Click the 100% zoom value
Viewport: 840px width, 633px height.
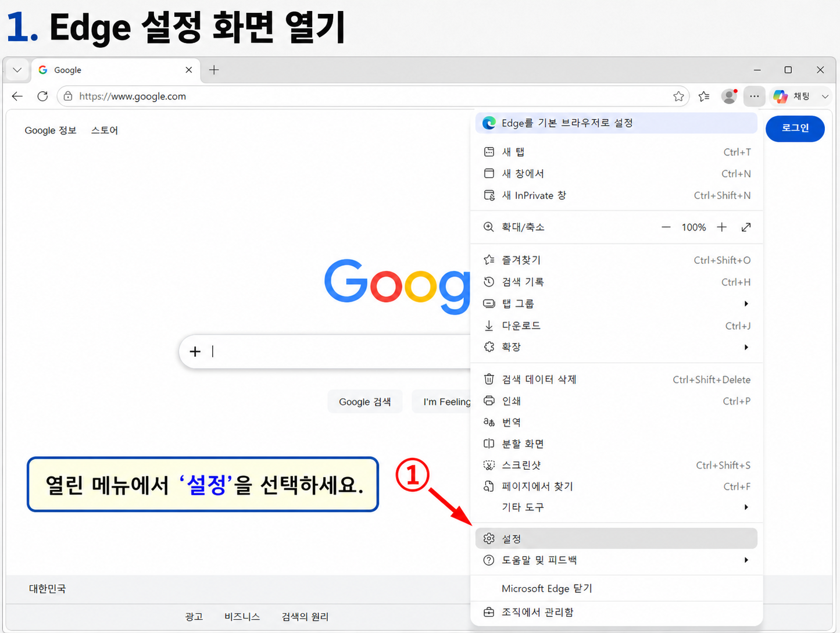coord(694,227)
